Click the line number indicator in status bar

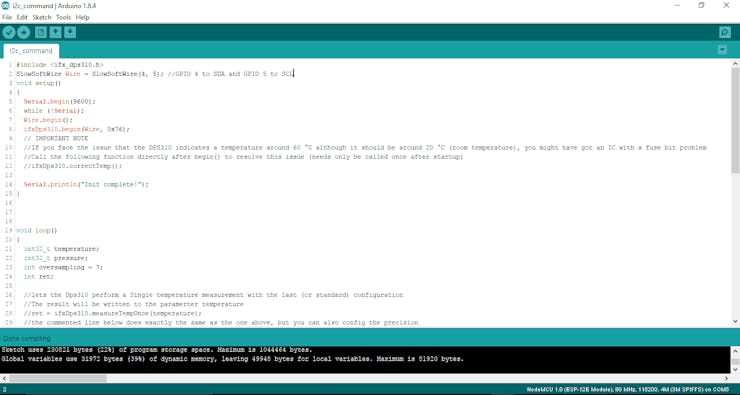coord(4,389)
